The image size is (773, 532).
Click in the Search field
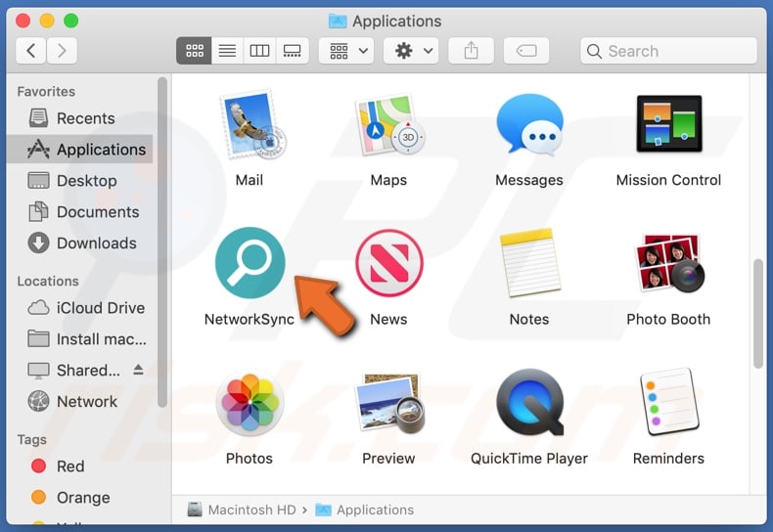click(x=668, y=51)
